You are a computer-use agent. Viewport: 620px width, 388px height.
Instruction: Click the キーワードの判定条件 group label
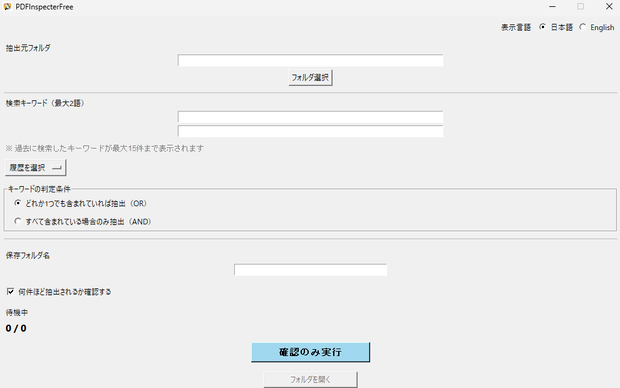tap(39, 189)
